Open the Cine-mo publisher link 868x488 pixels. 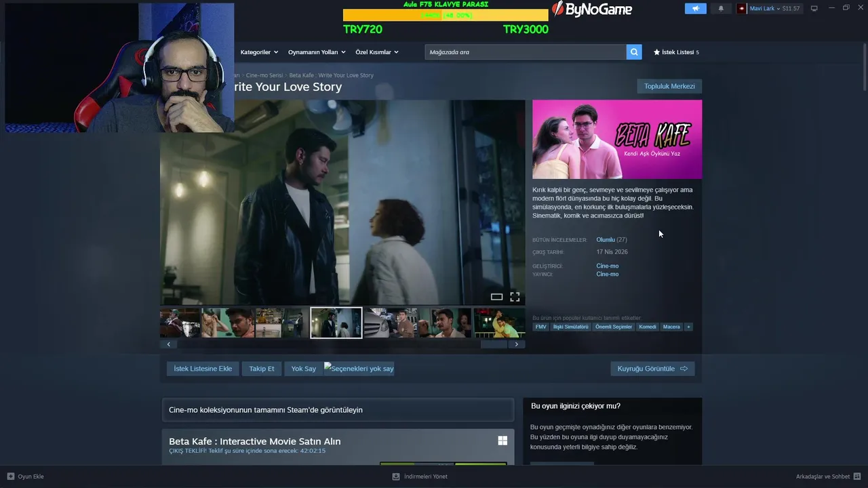coord(608,274)
